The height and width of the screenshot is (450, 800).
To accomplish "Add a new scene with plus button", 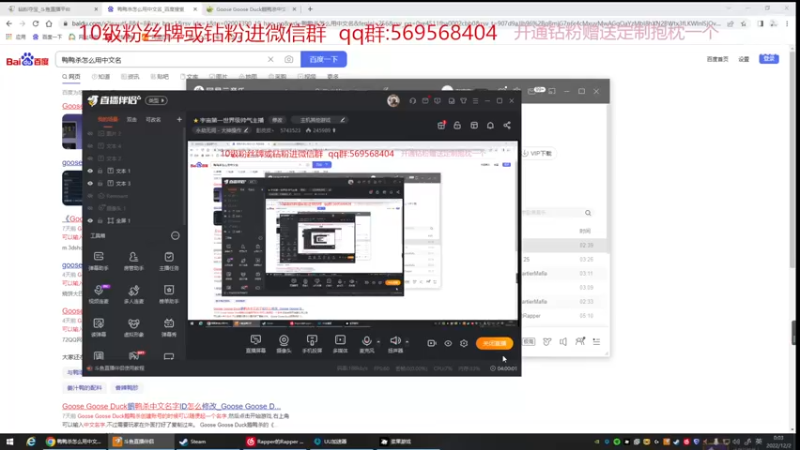I will (x=179, y=119).
